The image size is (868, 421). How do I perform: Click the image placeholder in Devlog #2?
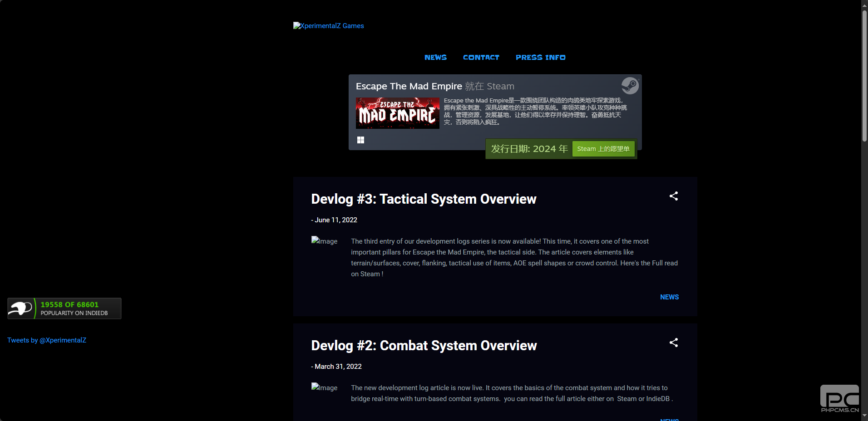coord(324,387)
